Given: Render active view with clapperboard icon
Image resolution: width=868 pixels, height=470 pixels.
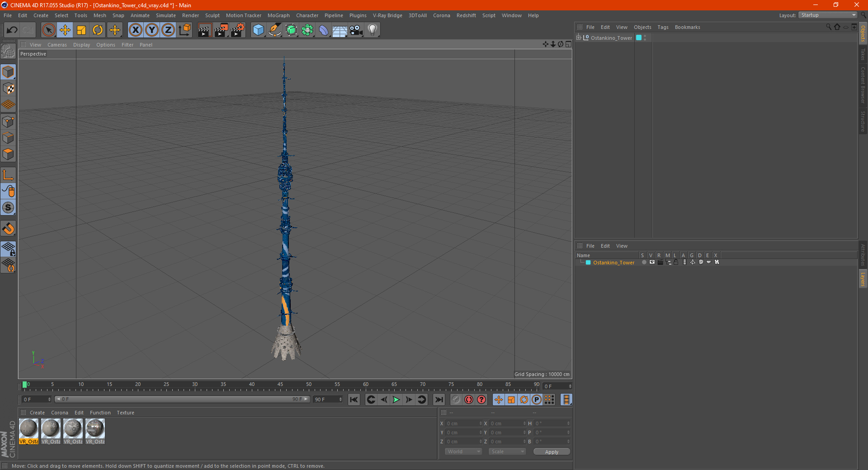Looking at the screenshot, I should click(x=204, y=30).
